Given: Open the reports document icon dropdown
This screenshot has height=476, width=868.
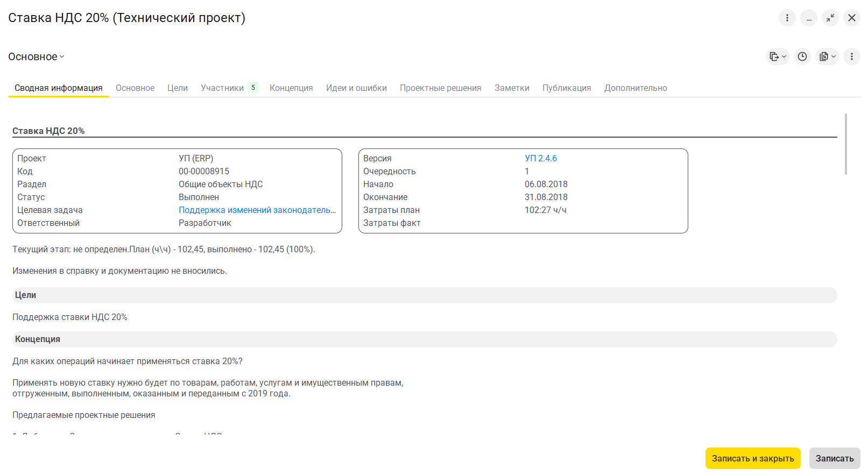Looking at the screenshot, I should 827,56.
